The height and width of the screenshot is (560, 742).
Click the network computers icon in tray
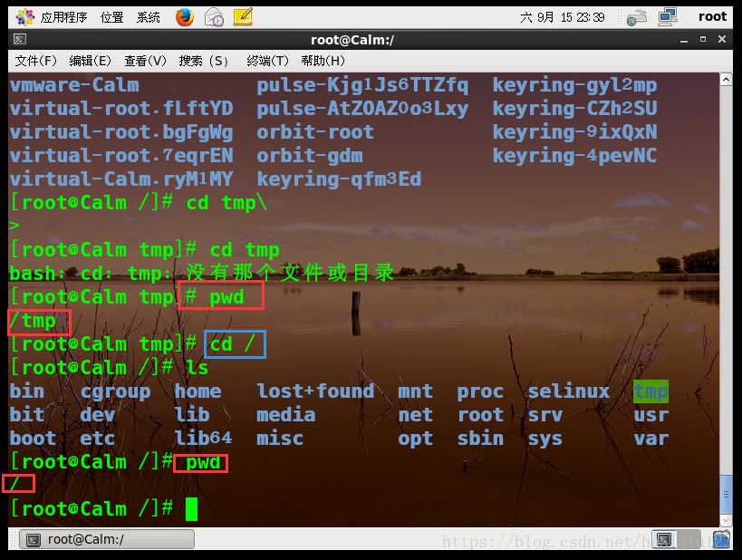click(668, 16)
